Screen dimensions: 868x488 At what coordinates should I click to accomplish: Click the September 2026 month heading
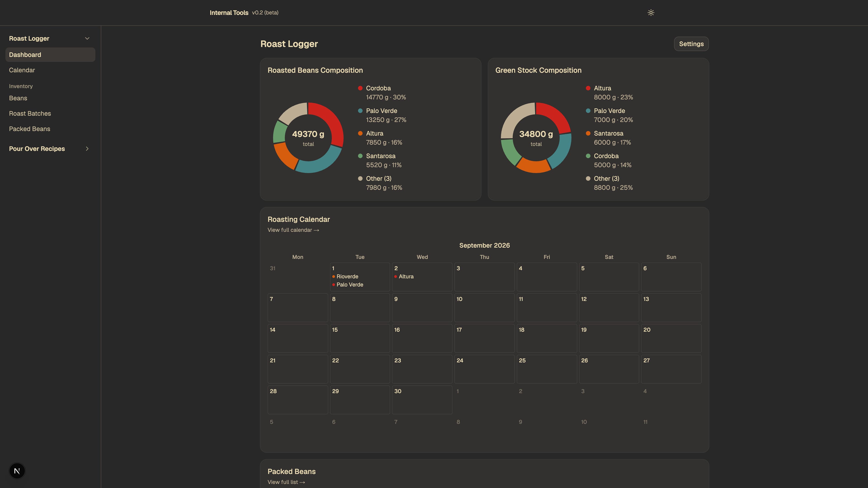coord(484,245)
